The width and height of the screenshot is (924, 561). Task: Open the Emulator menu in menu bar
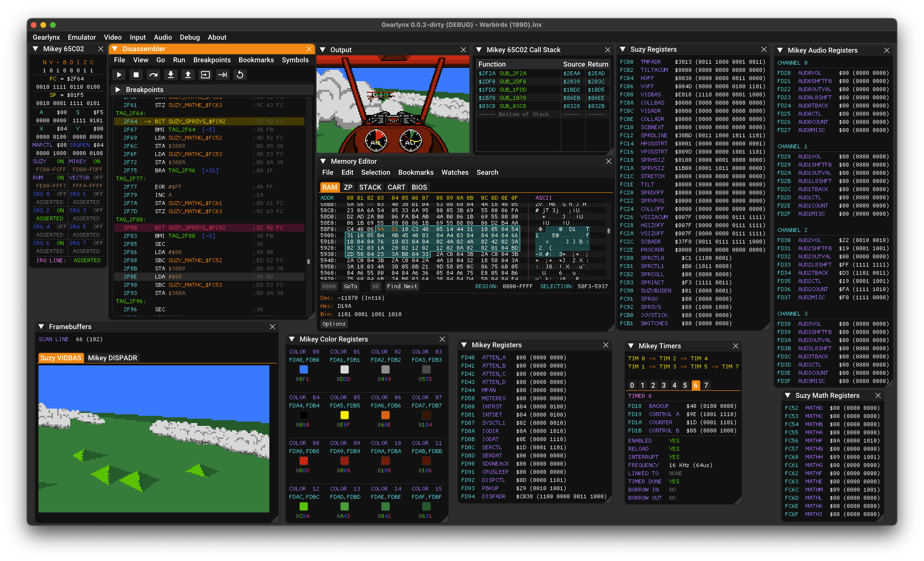(82, 37)
